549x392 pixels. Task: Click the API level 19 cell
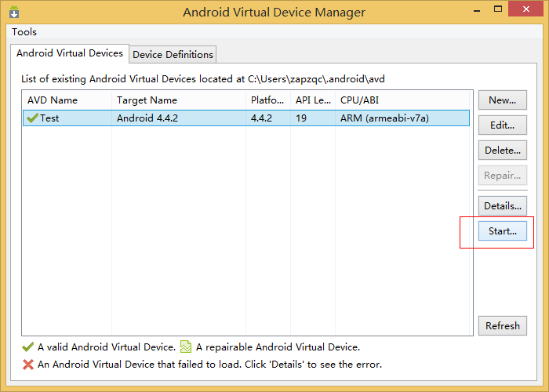pyautogui.click(x=301, y=118)
